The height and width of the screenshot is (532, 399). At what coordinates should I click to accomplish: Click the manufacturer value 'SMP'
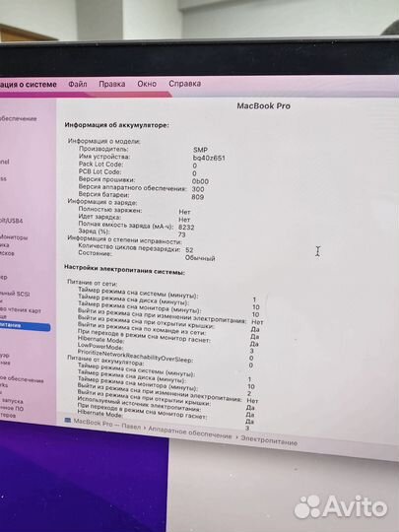201,150
